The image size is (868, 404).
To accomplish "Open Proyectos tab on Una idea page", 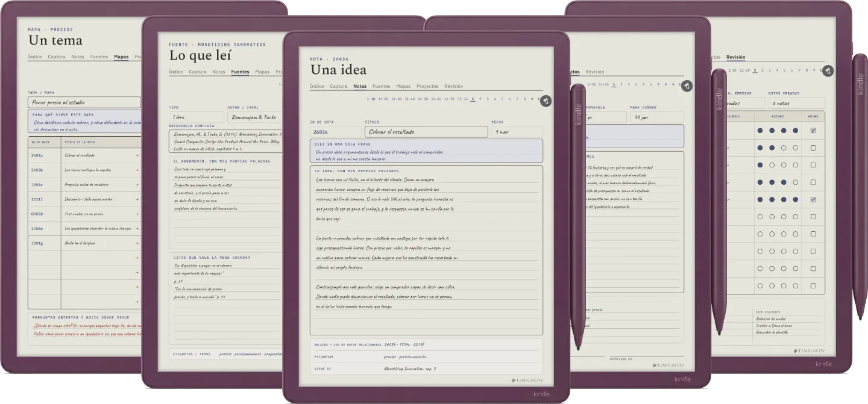I will 427,86.
